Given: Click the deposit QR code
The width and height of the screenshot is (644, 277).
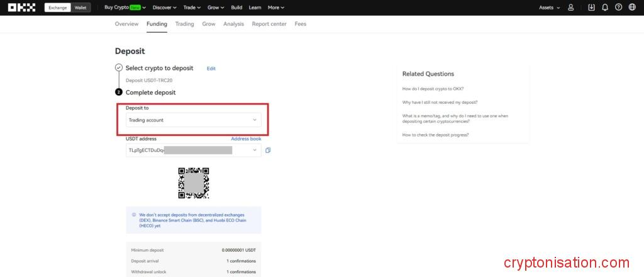Looking at the screenshot, I should 193,183.
